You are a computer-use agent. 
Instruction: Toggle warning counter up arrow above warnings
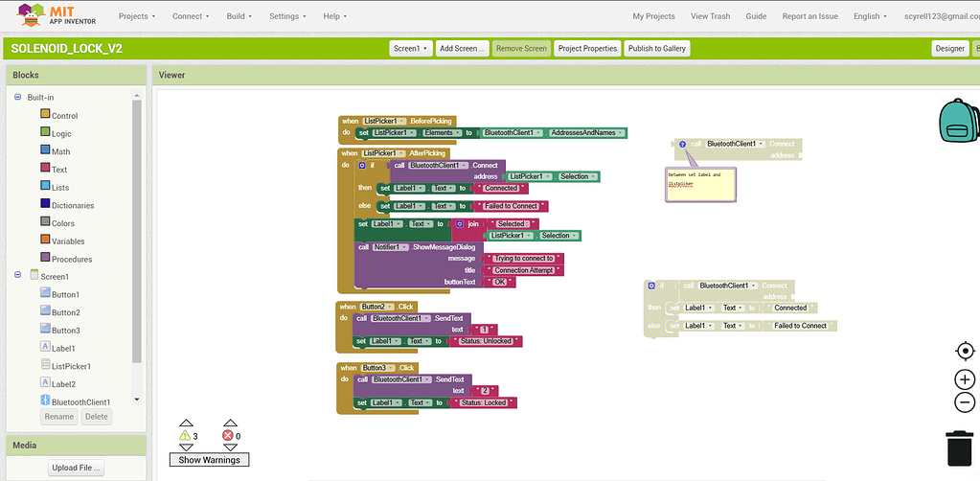[x=186, y=423]
